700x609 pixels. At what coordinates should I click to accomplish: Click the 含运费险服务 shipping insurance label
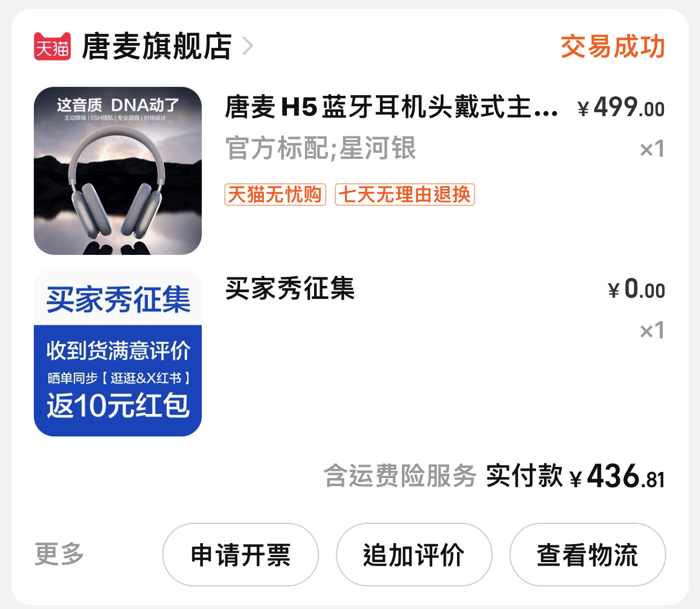(x=400, y=476)
